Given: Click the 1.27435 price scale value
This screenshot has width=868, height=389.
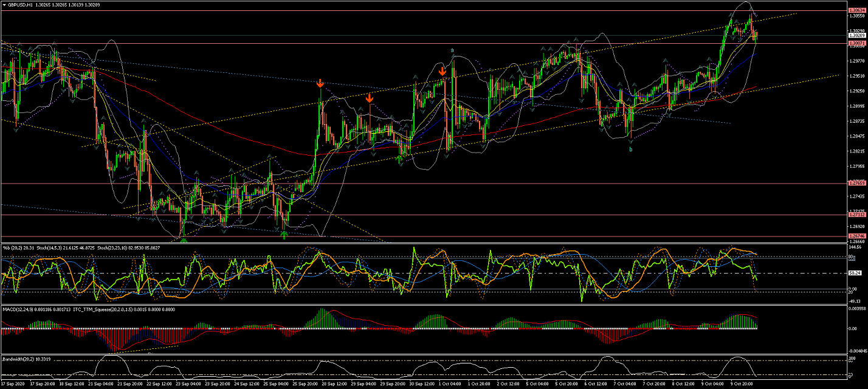Looking at the screenshot, I should [x=856, y=196].
